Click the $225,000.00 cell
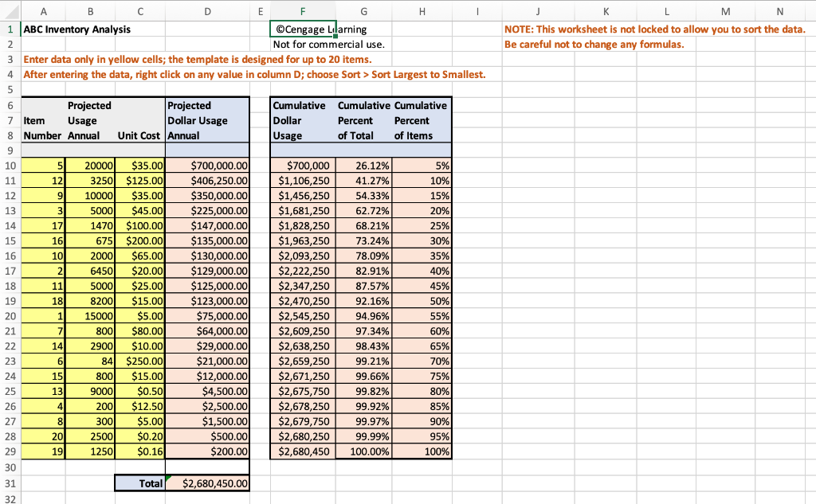Viewport: 816px width, 504px height. [207, 211]
